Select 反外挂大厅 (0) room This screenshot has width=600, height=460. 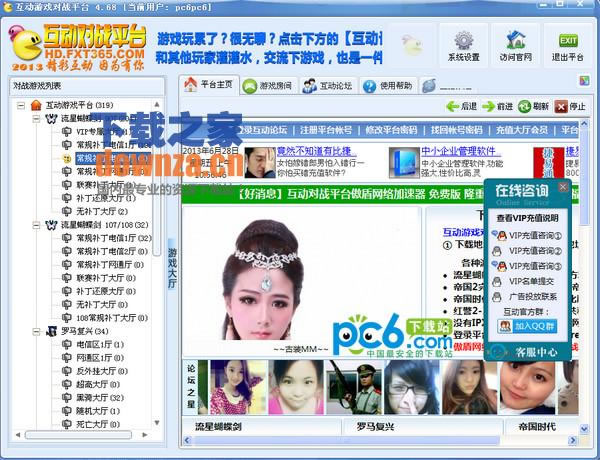[102, 371]
